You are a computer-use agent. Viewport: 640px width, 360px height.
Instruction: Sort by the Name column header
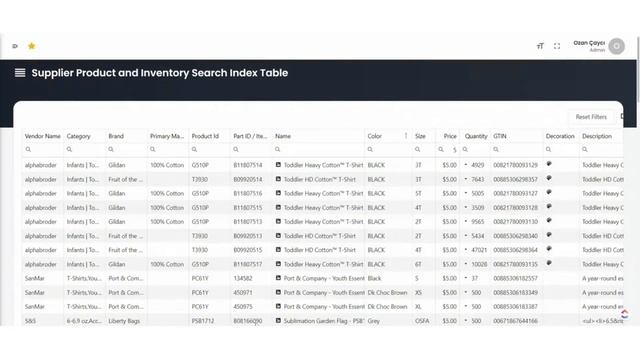(283, 136)
